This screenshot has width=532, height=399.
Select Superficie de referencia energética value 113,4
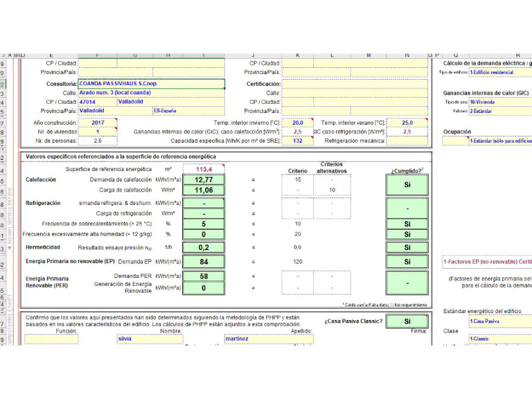(x=204, y=169)
